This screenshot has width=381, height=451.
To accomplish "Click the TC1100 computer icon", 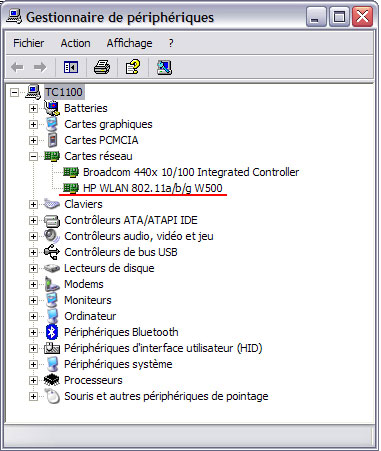I will pyautogui.click(x=33, y=92).
